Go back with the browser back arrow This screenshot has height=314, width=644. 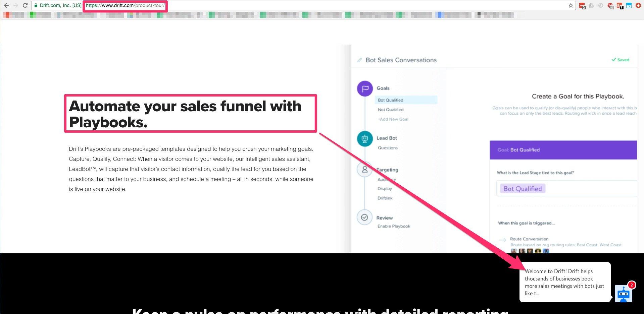[x=6, y=5]
